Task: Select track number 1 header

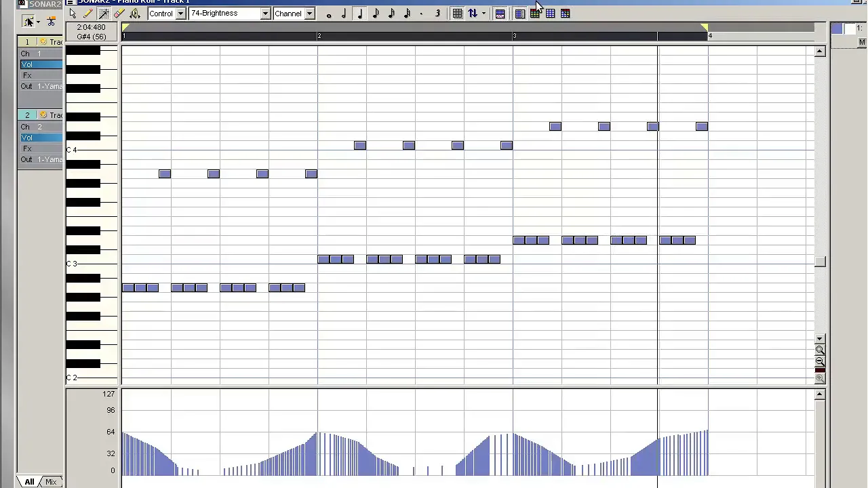Action: 27,42
